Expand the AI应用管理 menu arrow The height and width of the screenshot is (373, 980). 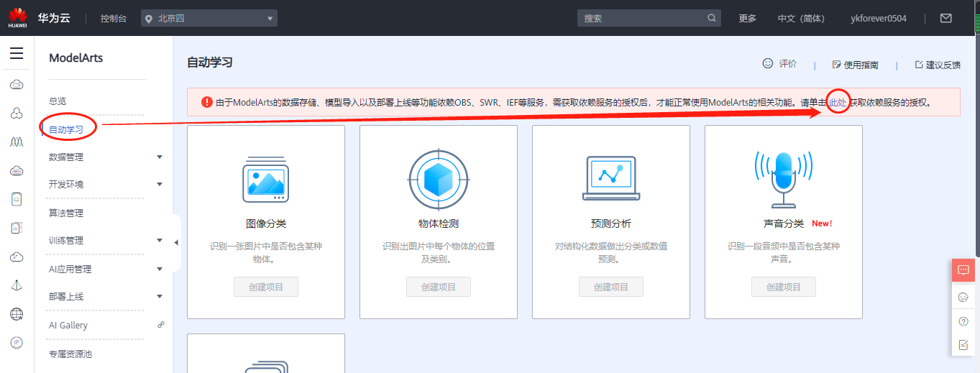pos(160,269)
